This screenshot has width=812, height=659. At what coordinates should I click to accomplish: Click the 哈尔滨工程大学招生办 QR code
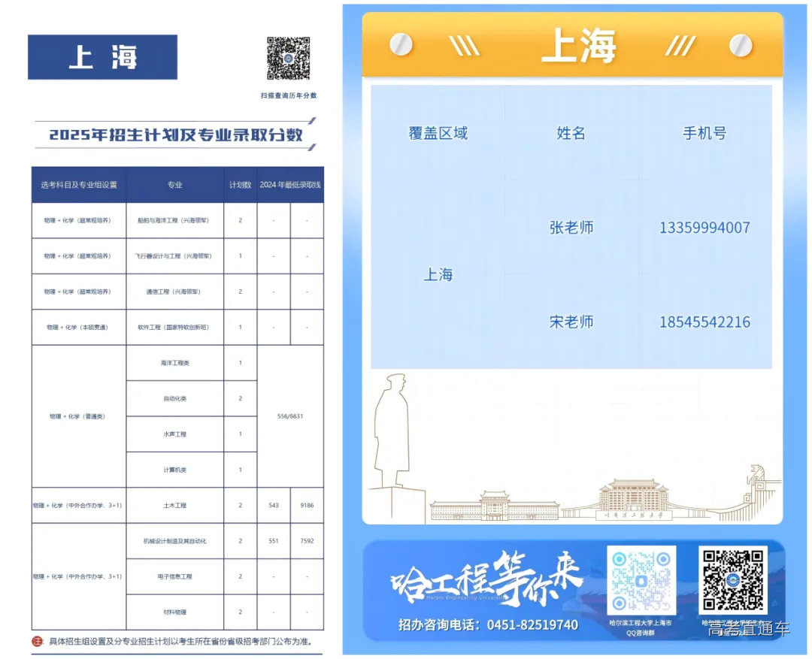(733, 582)
